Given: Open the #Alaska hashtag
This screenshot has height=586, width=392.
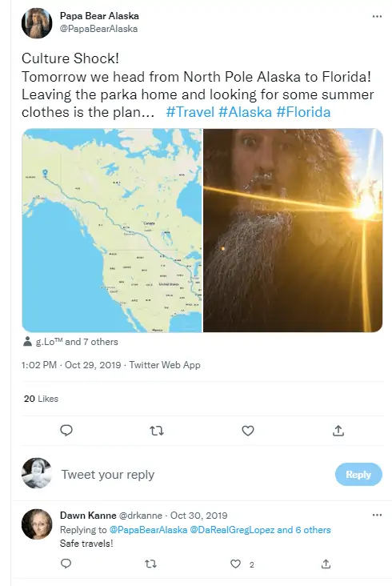Looking at the screenshot, I should (x=246, y=112).
